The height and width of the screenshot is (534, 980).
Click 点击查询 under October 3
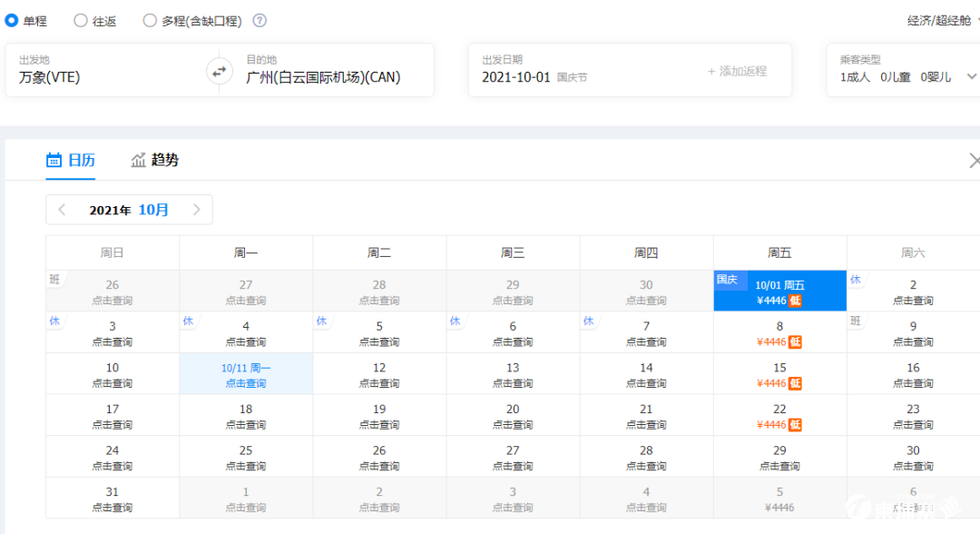113,342
